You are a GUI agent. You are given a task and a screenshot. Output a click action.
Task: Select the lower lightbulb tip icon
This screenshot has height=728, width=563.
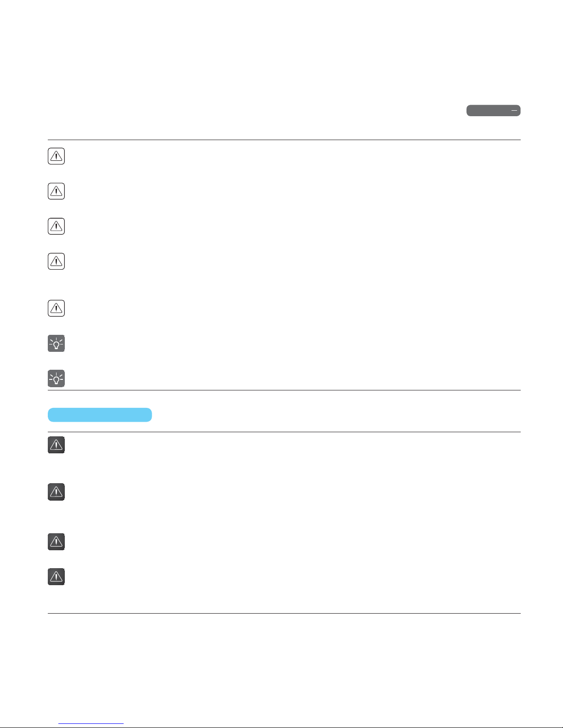coord(56,378)
